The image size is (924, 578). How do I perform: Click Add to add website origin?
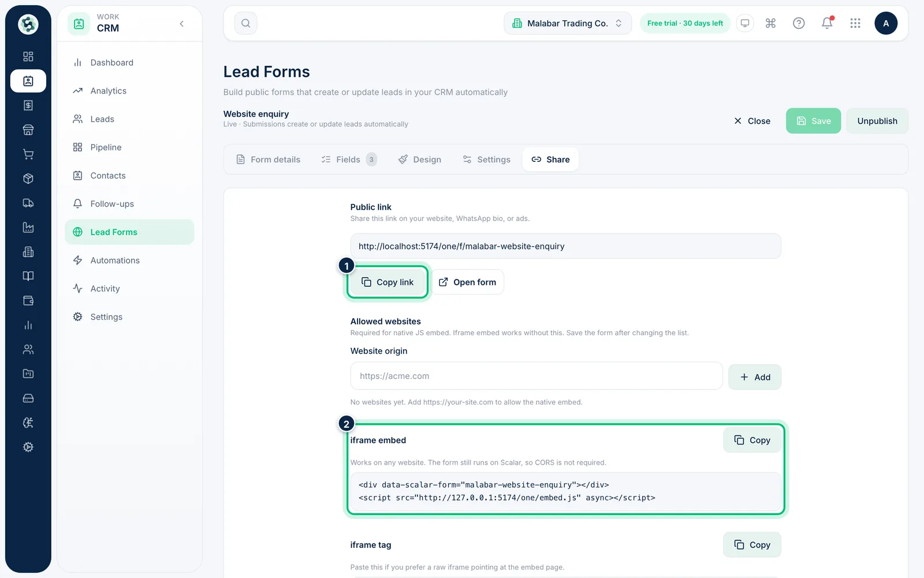(755, 377)
